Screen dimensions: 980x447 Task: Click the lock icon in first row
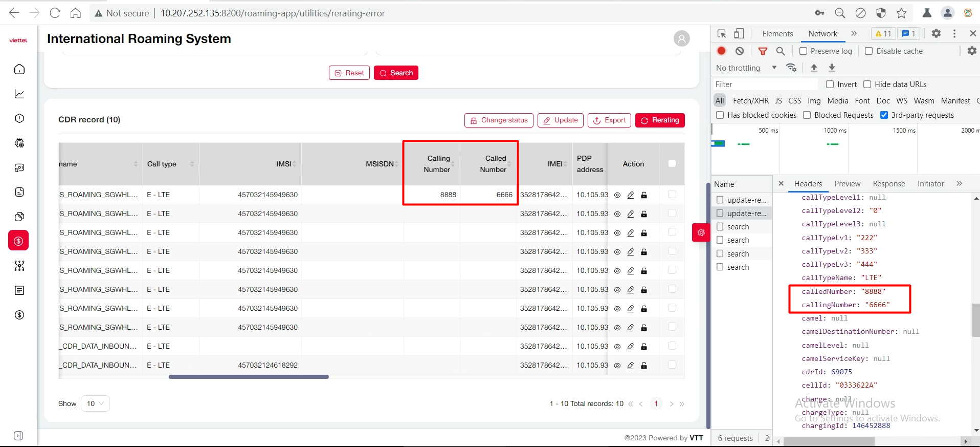pyautogui.click(x=644, y=195)
